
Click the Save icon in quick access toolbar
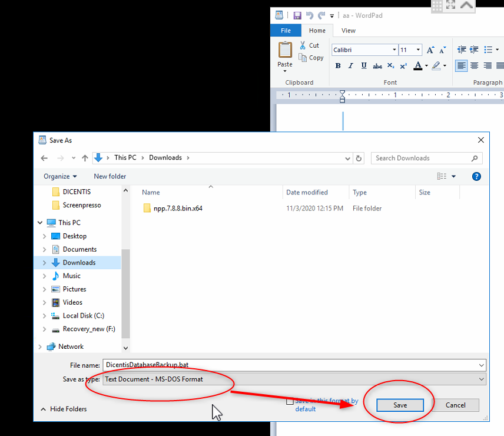point(297,15)
